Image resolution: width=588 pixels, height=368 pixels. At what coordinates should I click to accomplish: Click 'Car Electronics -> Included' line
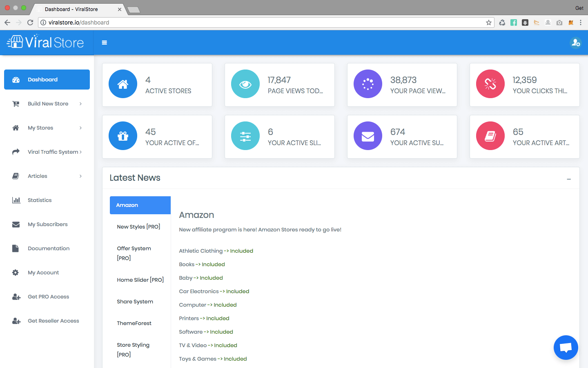coord(214,292)
